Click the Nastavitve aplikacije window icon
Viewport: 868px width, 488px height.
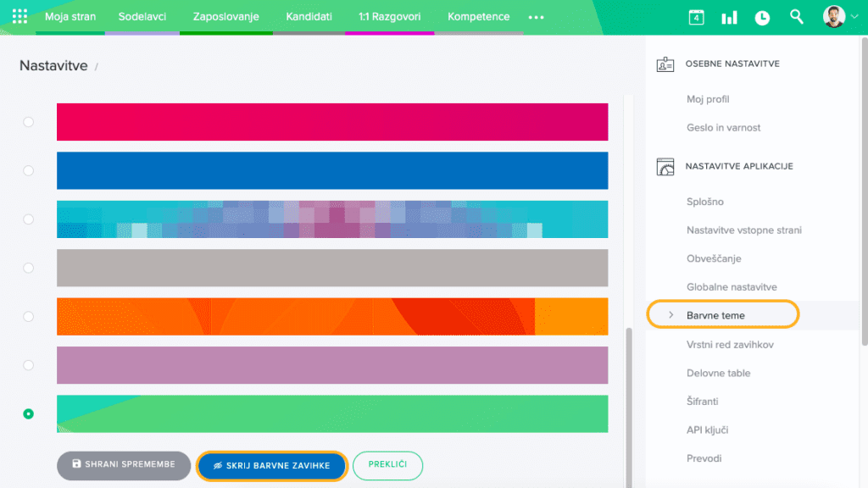pos(665,167)
